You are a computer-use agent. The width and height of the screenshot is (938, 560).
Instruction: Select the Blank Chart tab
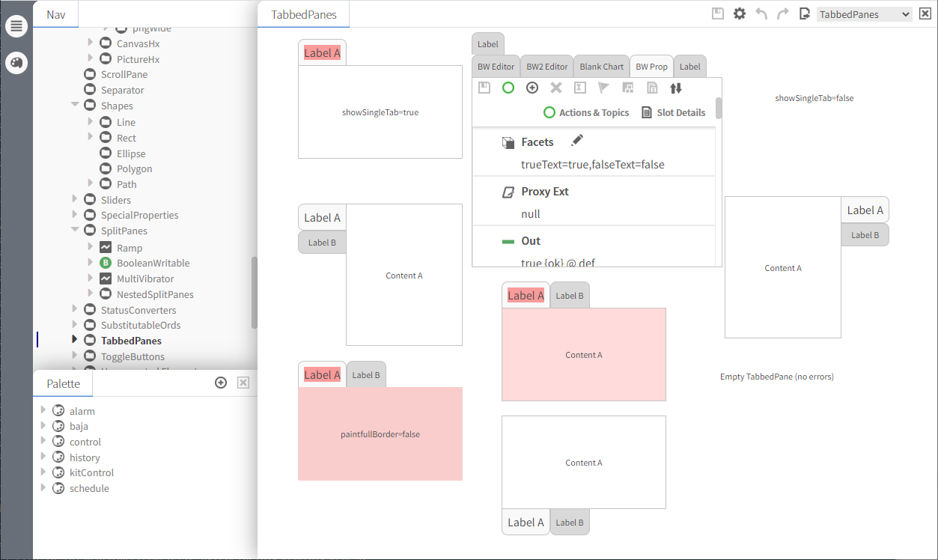(x=602, y=67)
